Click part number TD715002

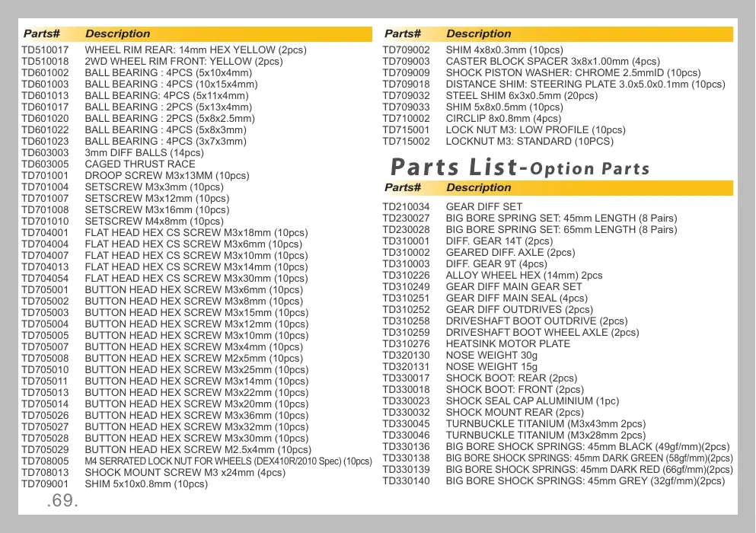coord(406,142)
